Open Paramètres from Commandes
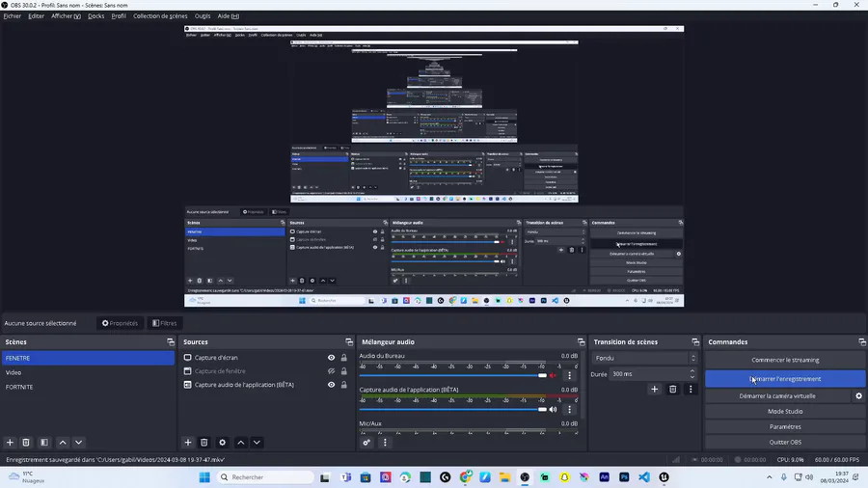The image size is (868, 488). point(785,427)
